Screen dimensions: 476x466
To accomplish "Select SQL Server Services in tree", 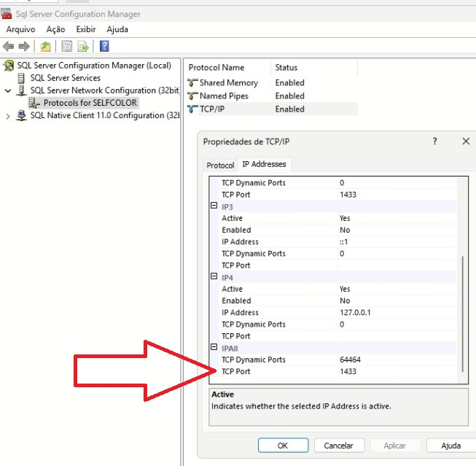I will (x=66, y=78).
